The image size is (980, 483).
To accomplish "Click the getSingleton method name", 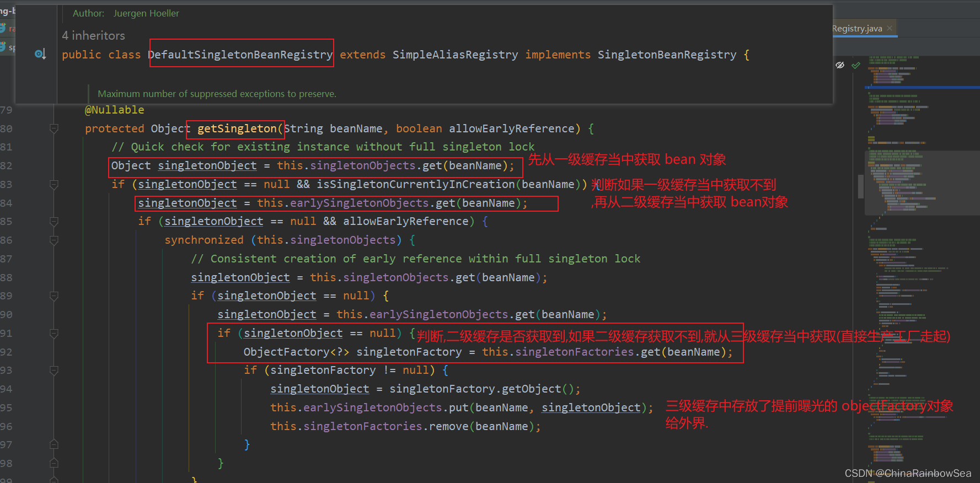I will 237,128.
